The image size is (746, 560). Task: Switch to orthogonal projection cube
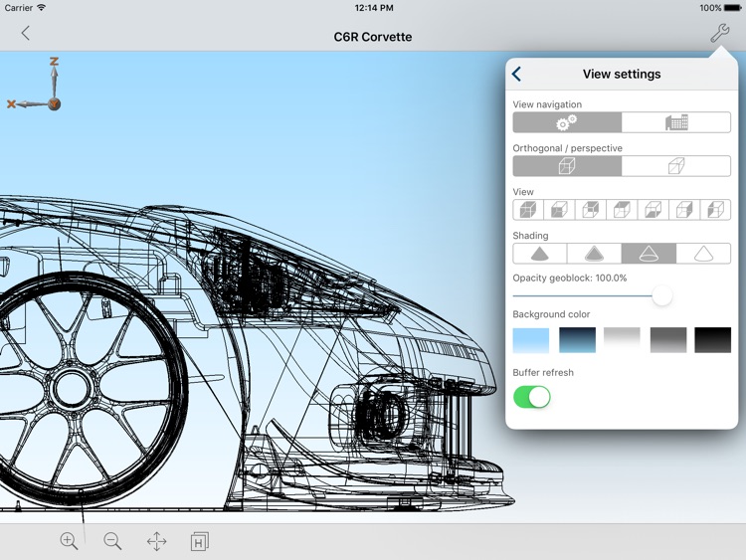coord(567,166)
